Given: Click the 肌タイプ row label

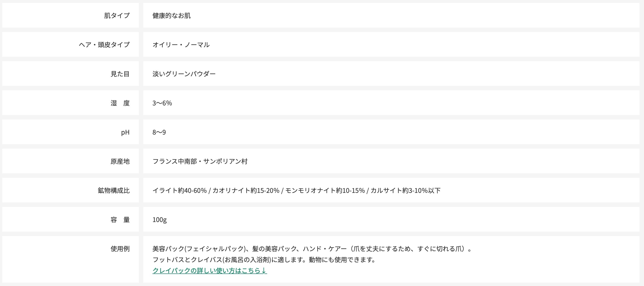Looking at the screenshot, I should point(117,15).
